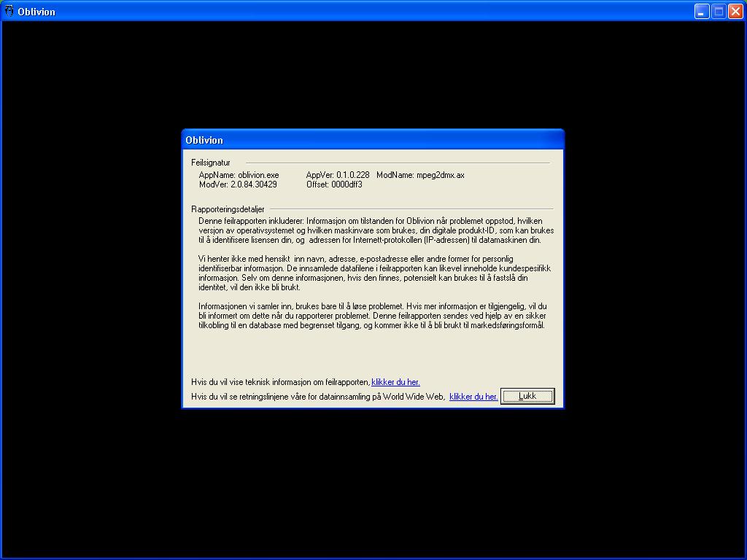Click the paragraph starting 'Informasjonen vi samler inn'
747x560 pixels.
coord(373,316)
